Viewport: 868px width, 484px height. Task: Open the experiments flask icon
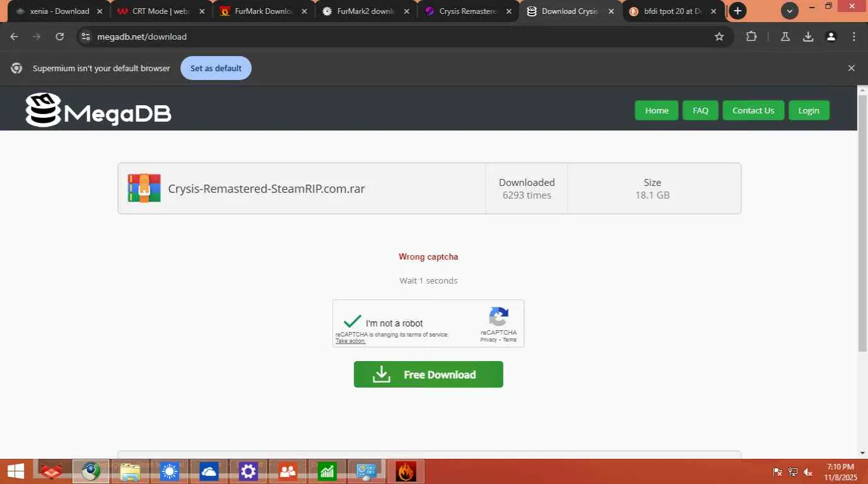coord(785,37)
